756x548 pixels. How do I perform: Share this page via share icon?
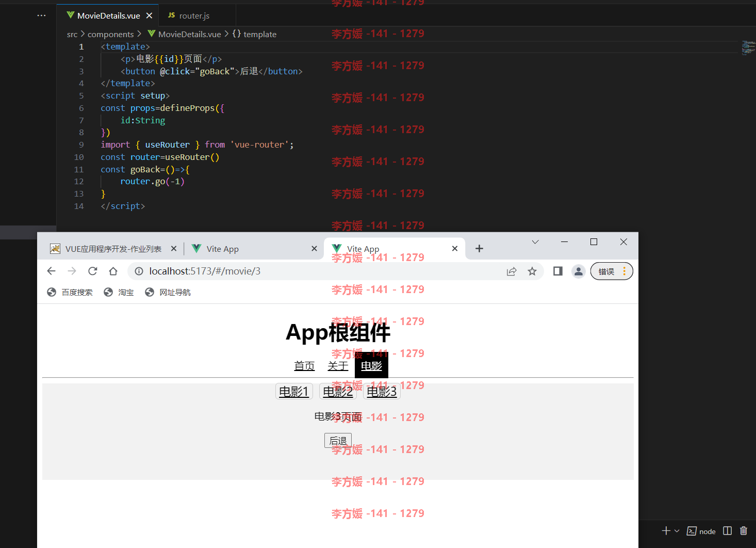pyautogui.click(x=512, y=271)
